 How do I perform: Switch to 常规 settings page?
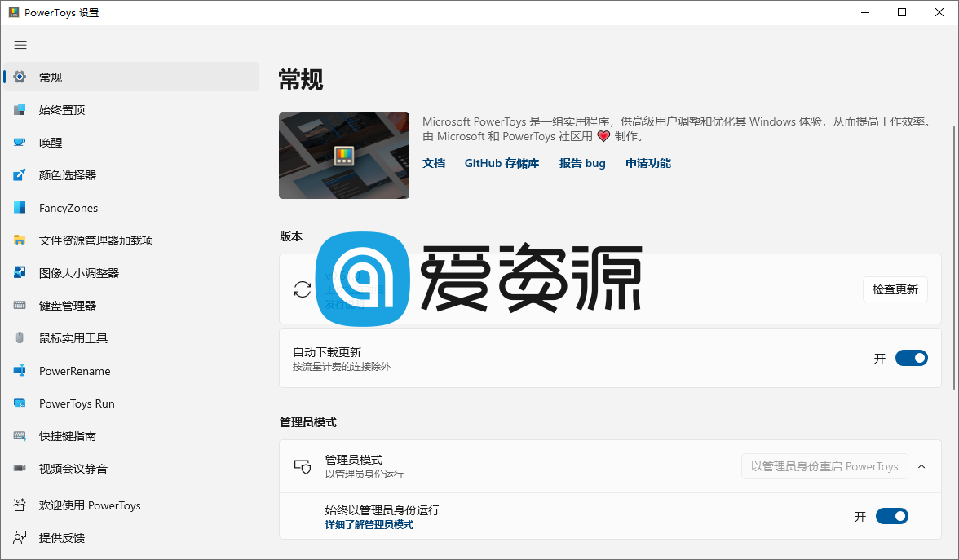point(51,77)
